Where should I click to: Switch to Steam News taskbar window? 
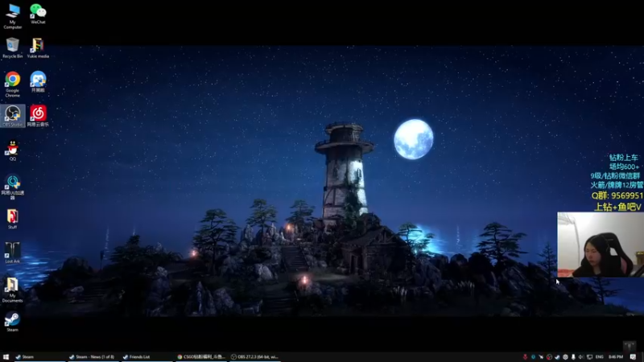click(93, 357)
